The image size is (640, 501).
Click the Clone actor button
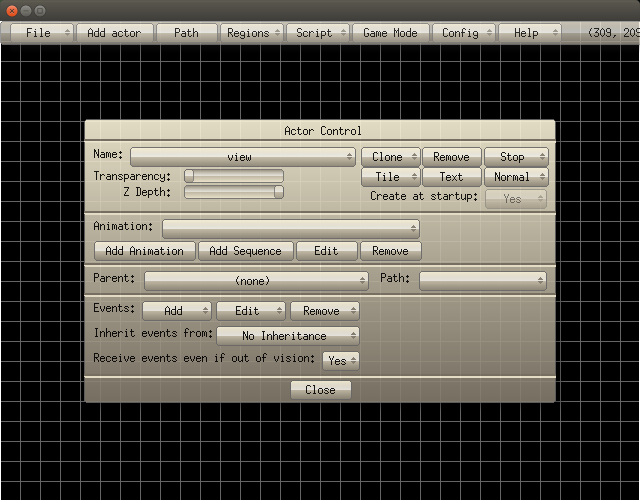tap(390, 157)
